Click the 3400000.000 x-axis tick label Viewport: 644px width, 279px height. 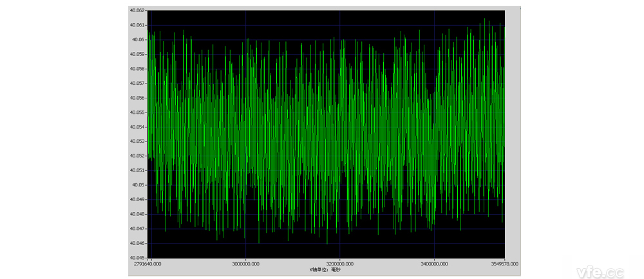point(435,264)
